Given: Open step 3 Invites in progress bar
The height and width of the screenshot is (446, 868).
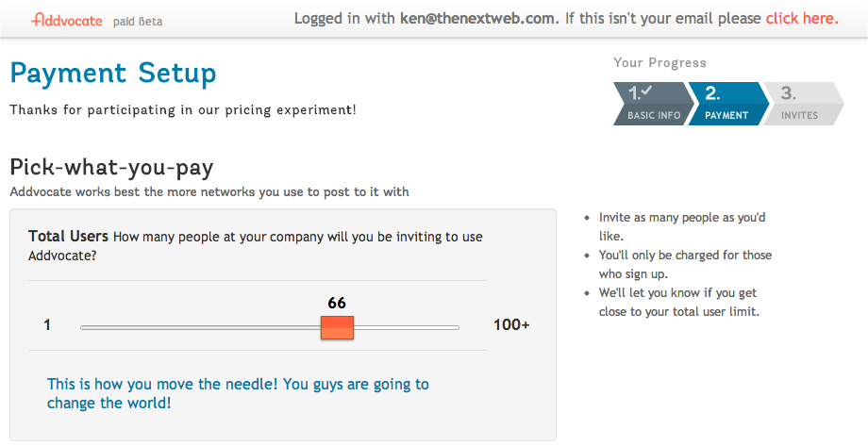Looking at the screenshot, I should coord(803,104).
